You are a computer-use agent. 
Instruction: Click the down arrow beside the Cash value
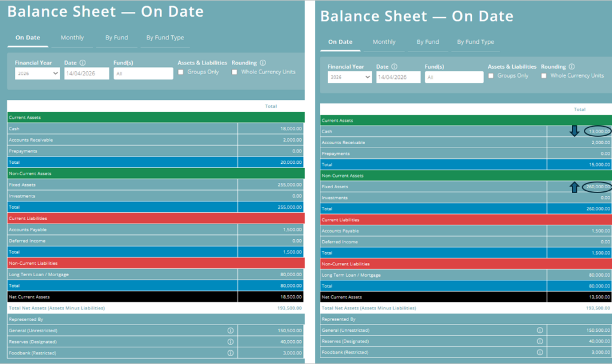coord(574,131)
